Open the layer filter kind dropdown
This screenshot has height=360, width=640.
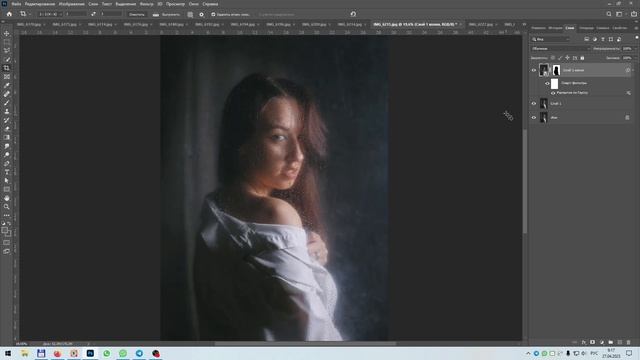(x=550, y=39)
